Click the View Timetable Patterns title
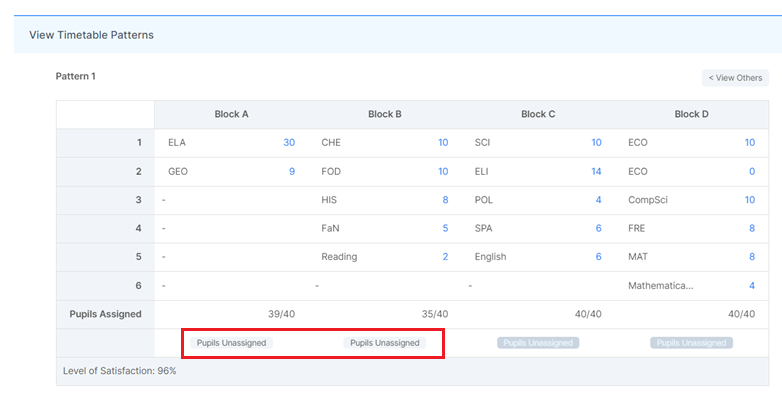The width and height of the screenshot is (782, 396). 91,35
